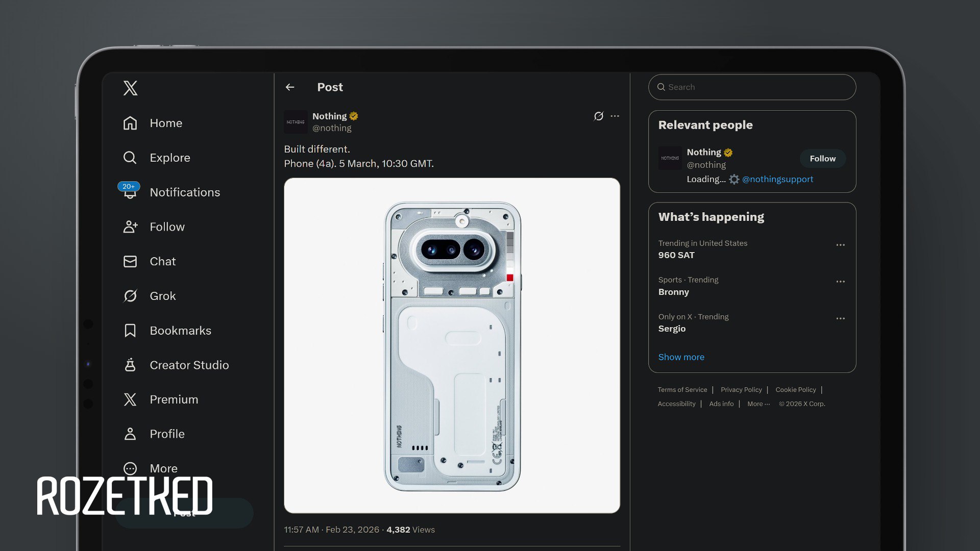Click Show more under What's happening
Viewport: 980px width, 551px height.
[x=681, y=357]
